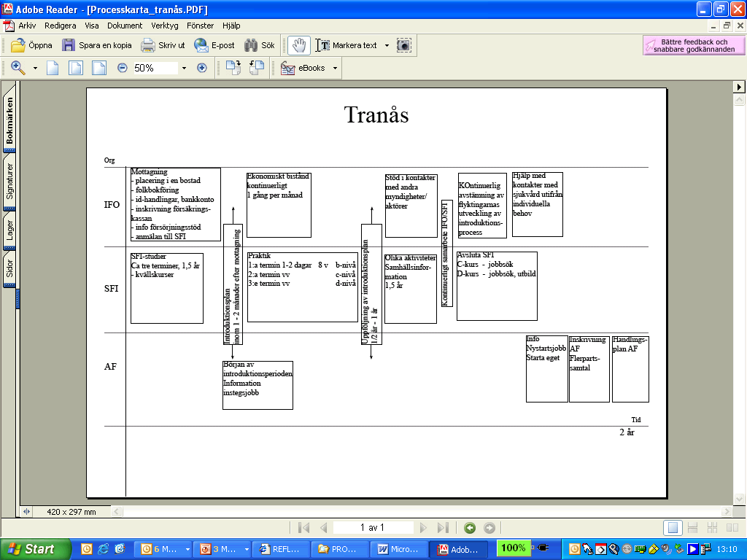
Task: Activate Markera text tool
Action: pyautogui.click(x=347, y=45)
